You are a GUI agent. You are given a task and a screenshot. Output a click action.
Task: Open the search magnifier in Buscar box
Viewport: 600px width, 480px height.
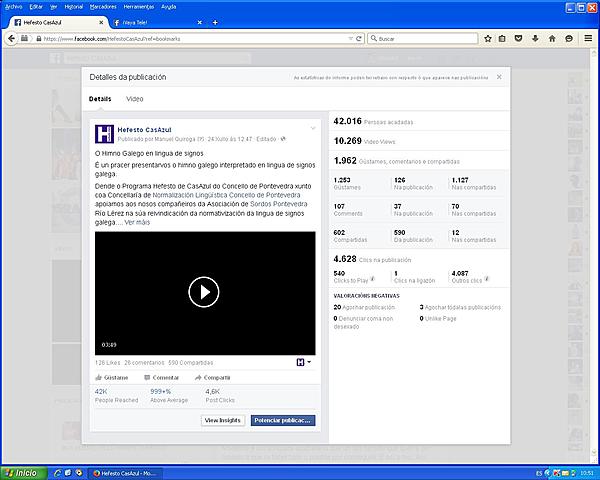(x=373, y=39)
